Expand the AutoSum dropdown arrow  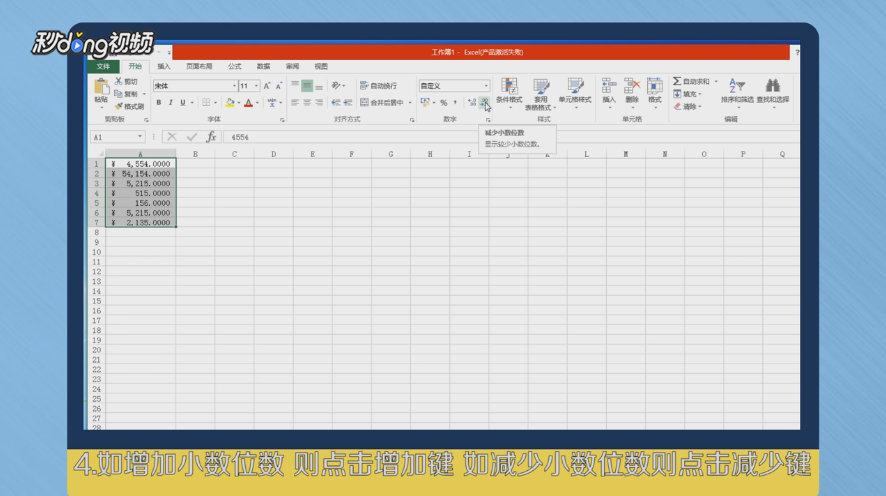tap(715, 81)
